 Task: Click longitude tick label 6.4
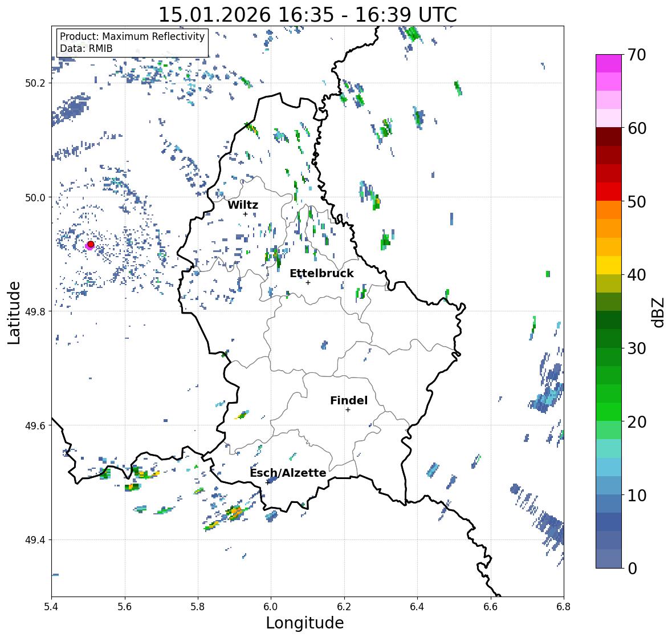(x=417, y=607)
